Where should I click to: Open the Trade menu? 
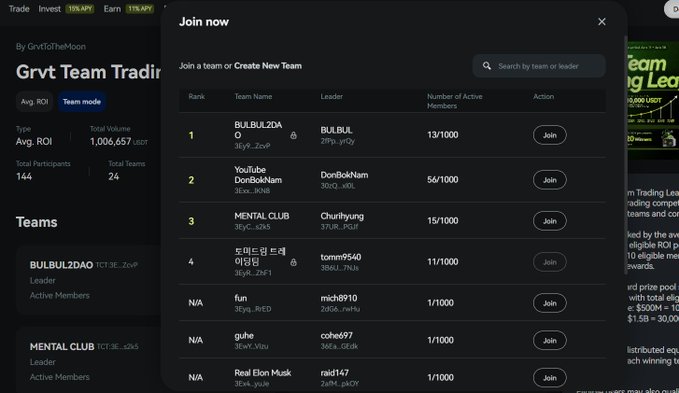(x=19, y=9)
